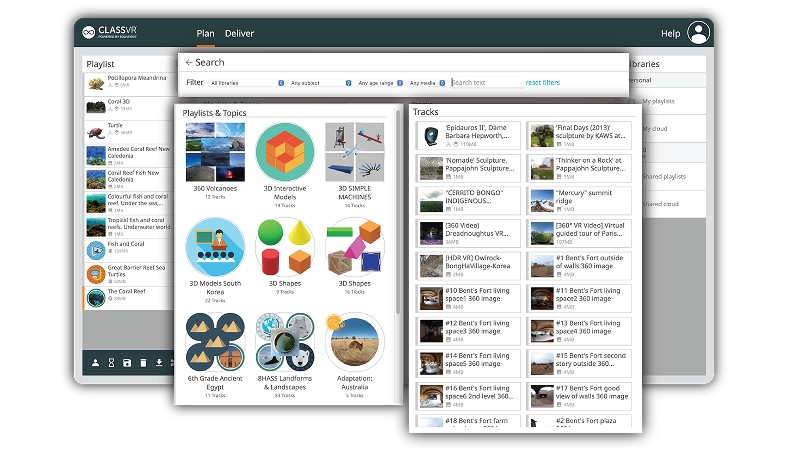Click the Search text input field
The height and width of the screenshot is (450, 788).
point(487,82)
